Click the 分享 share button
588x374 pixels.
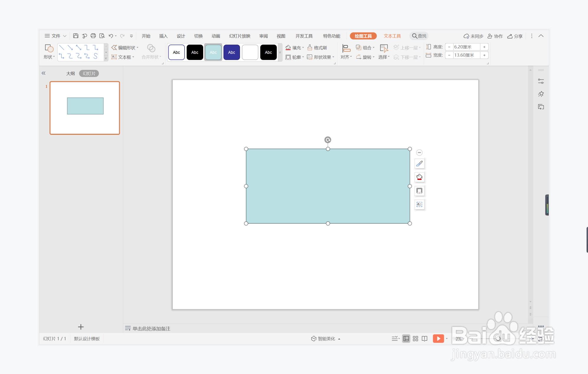[x=515, y=36]
